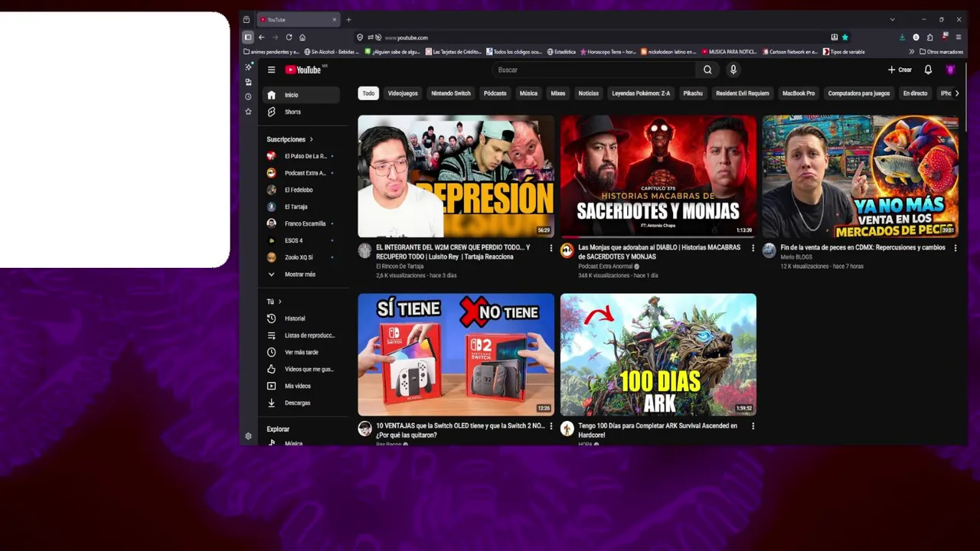This screenshot has height=551, width=980.
Task: Select the Pódcasts filter chip
Action: pyautogui.click(x=495, y=93)
